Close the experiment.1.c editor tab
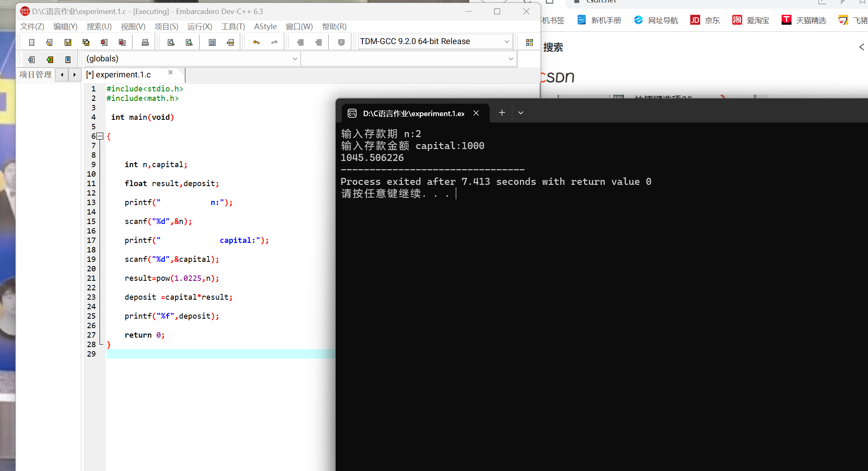The height and width of the screenshot is (471, 868). click(171, 72)
